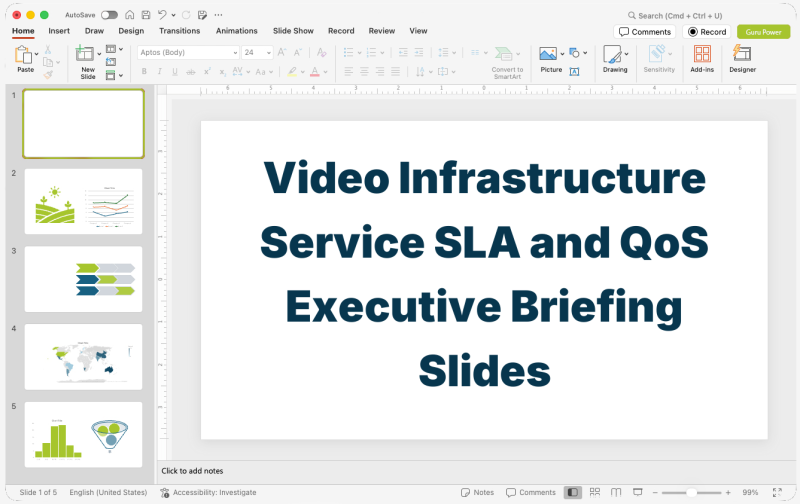800x504 pixels.
Task: Open the Insert tab
Action: (x=59, y=31)
